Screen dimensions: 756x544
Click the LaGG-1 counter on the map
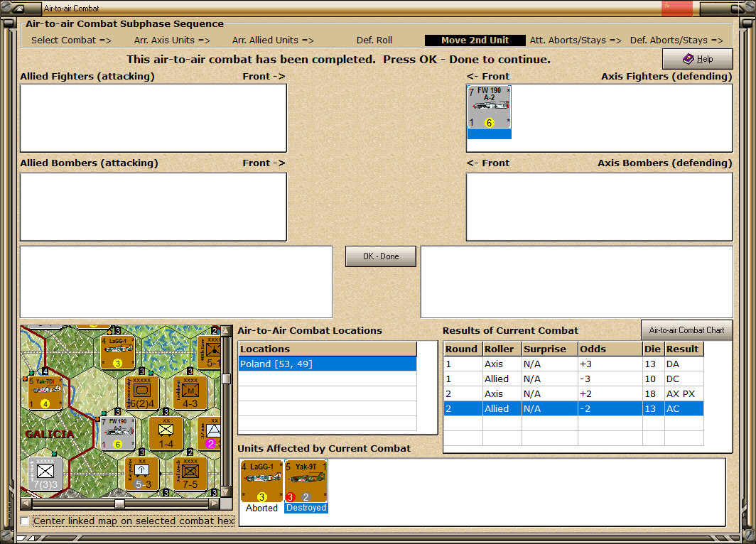[118, 352]
